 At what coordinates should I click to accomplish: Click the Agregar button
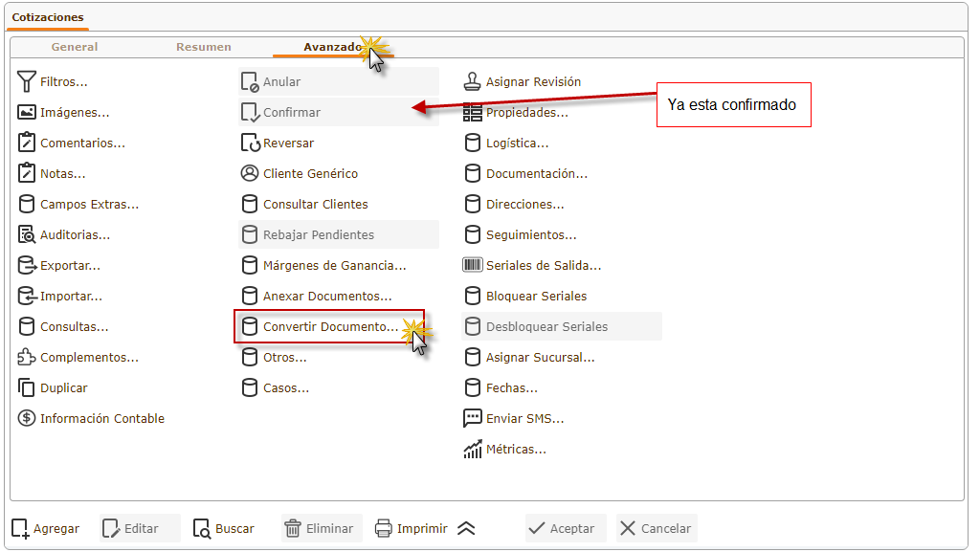coord(46,528)
